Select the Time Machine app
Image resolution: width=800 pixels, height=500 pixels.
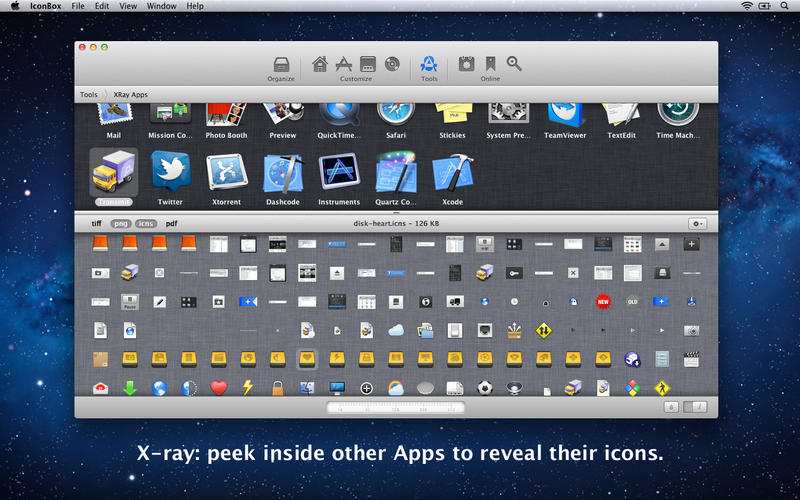[678, 120]
